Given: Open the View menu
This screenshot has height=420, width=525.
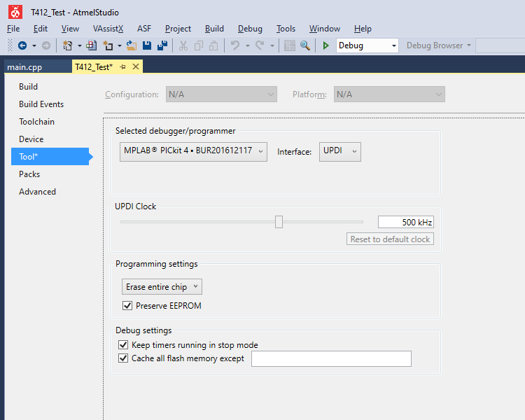Looking at the screenshot, I should (x=70, y=29).
